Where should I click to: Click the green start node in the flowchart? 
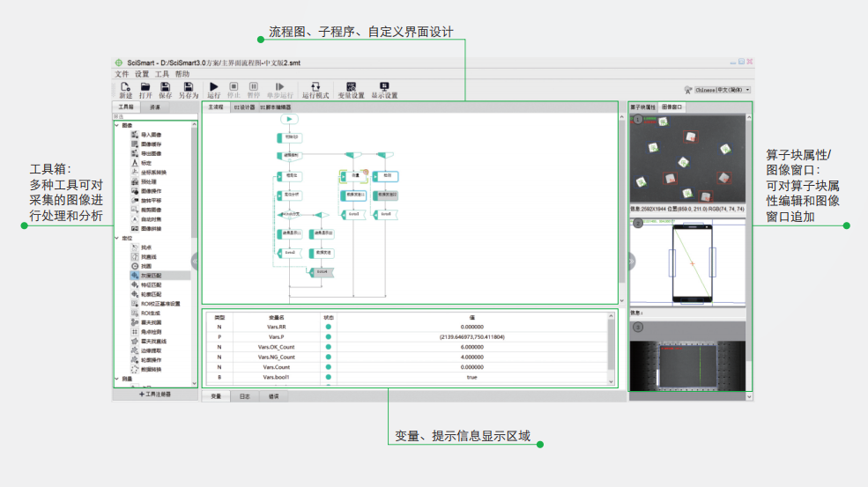click(x=292, y=119)
